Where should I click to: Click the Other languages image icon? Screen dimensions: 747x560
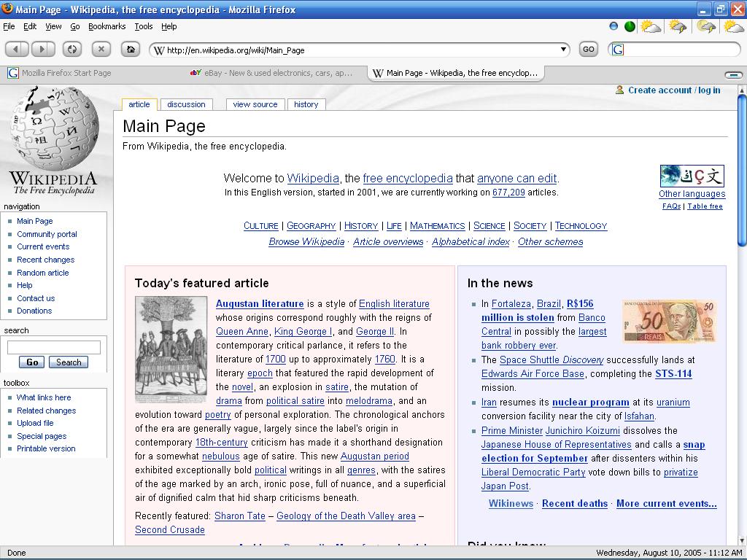(x=692, y=176)
